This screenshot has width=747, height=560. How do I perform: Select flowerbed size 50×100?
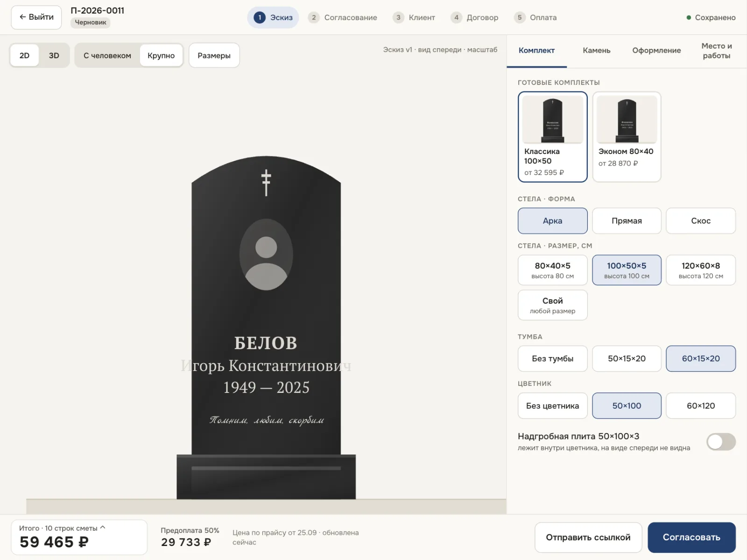(627, 406)
